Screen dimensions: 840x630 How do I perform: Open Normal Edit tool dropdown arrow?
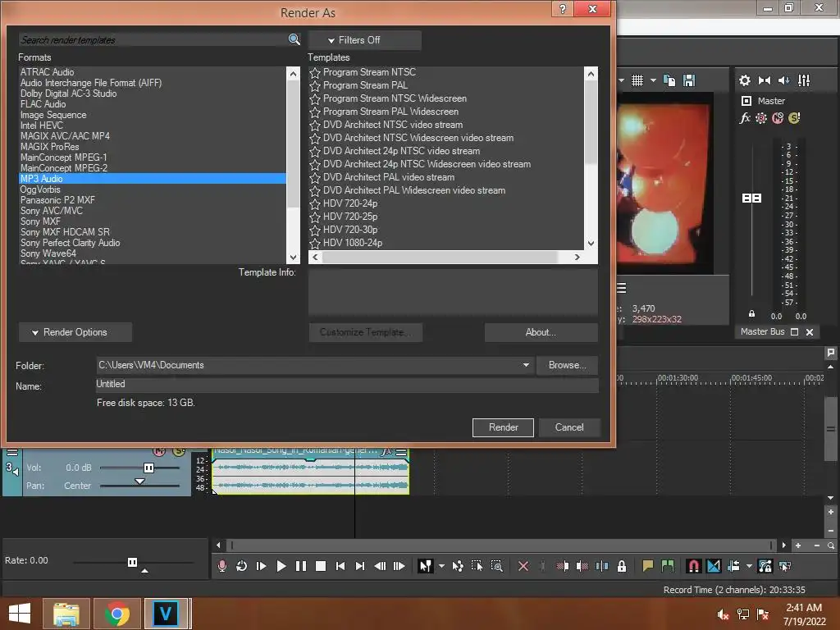(x=441, y=566)
